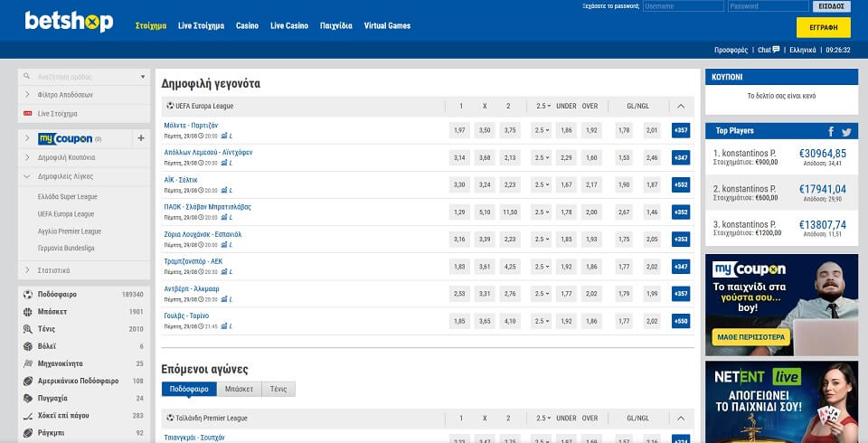This screenshot has width=868, height=443.
Task: Click the stats icon under Γουλβς - Τορίνο
Action: click(224, 326)
